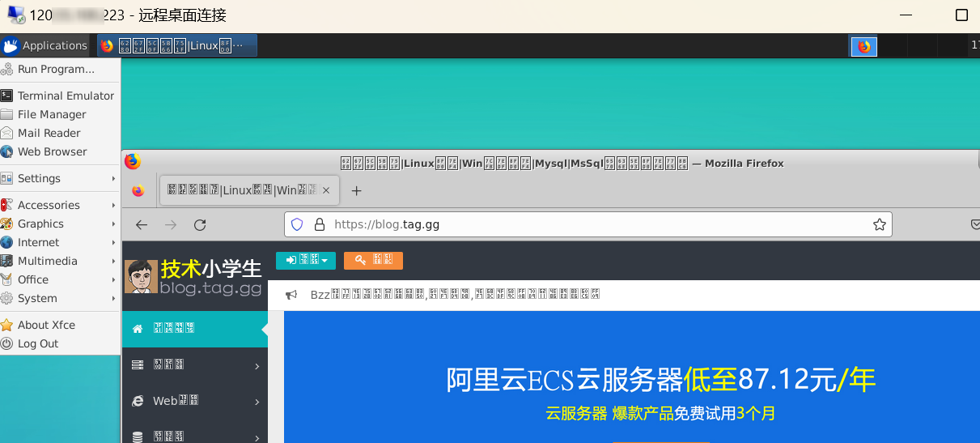The image size is (980, 443).
Task: Click the Firefox back arrow button
Action: click(142, 225)
